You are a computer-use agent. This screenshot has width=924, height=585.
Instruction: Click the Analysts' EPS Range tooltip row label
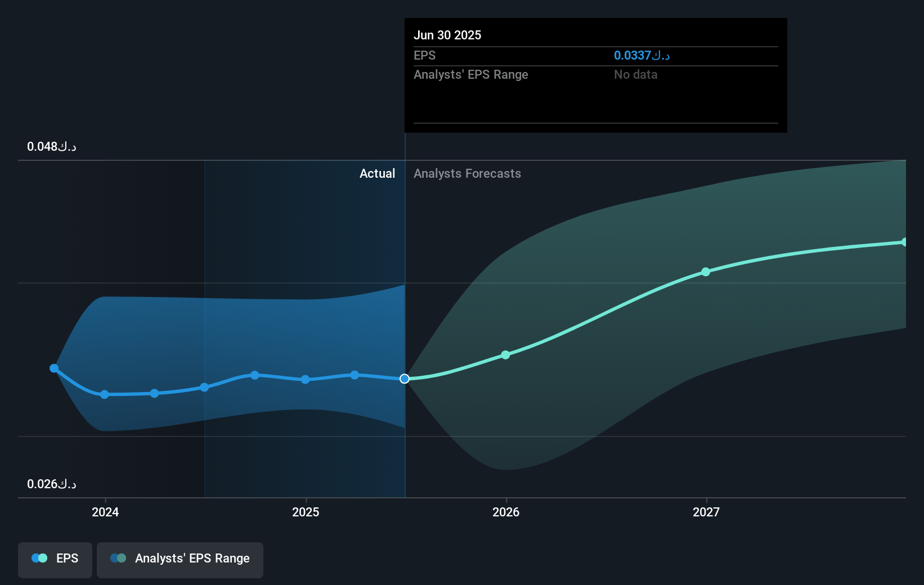(471, 74)
